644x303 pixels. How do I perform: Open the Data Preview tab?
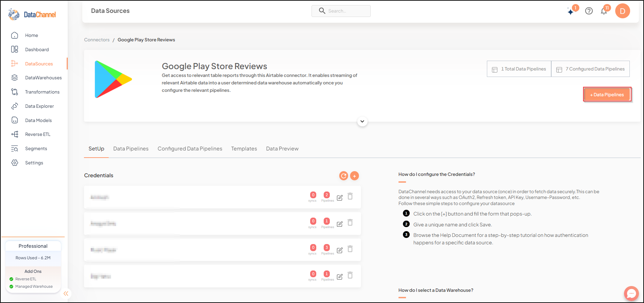(x=282, y=148)
